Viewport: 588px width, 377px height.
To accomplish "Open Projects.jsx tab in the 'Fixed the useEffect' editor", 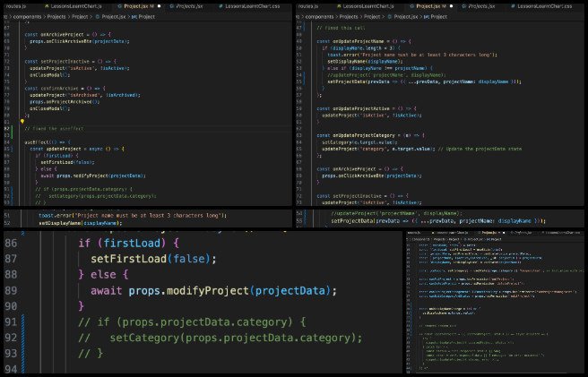I will [x=186, y=6].
